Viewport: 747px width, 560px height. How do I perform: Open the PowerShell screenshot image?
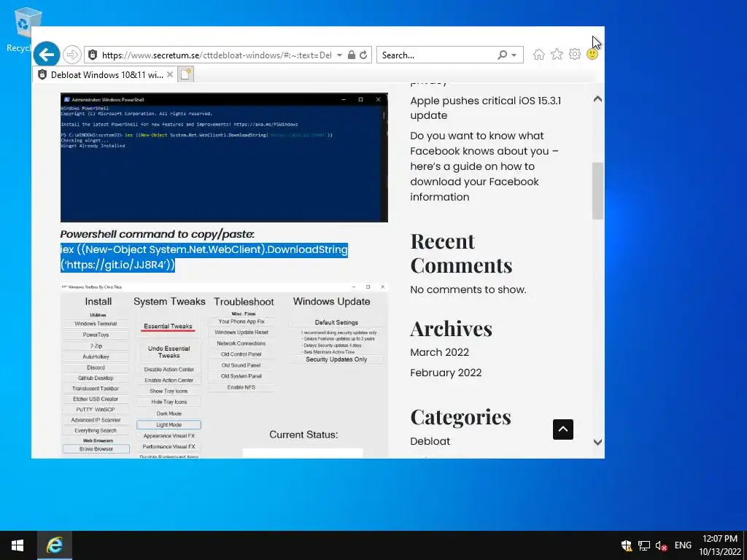224,157
